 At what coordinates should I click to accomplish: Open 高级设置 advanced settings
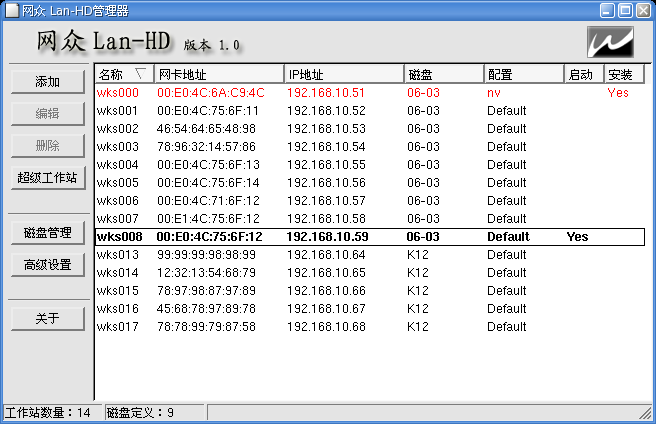(x=48, y=265)
